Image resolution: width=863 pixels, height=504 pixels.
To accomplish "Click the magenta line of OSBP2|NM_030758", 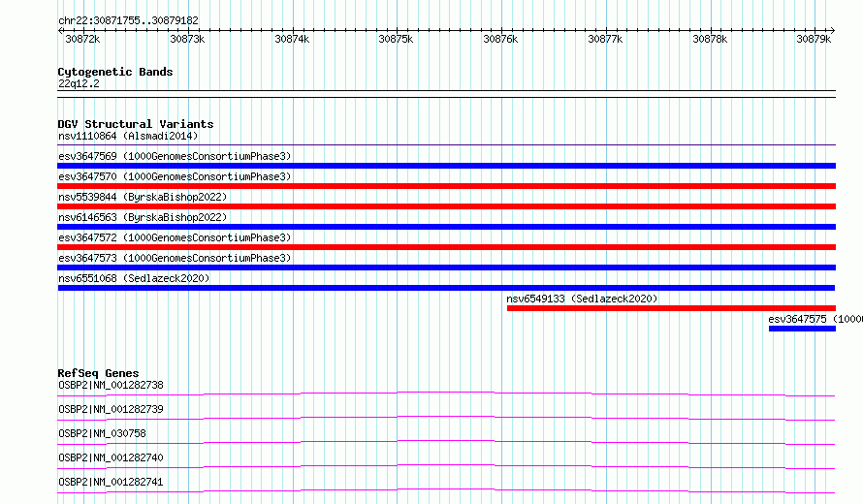I will pos(446,442).
